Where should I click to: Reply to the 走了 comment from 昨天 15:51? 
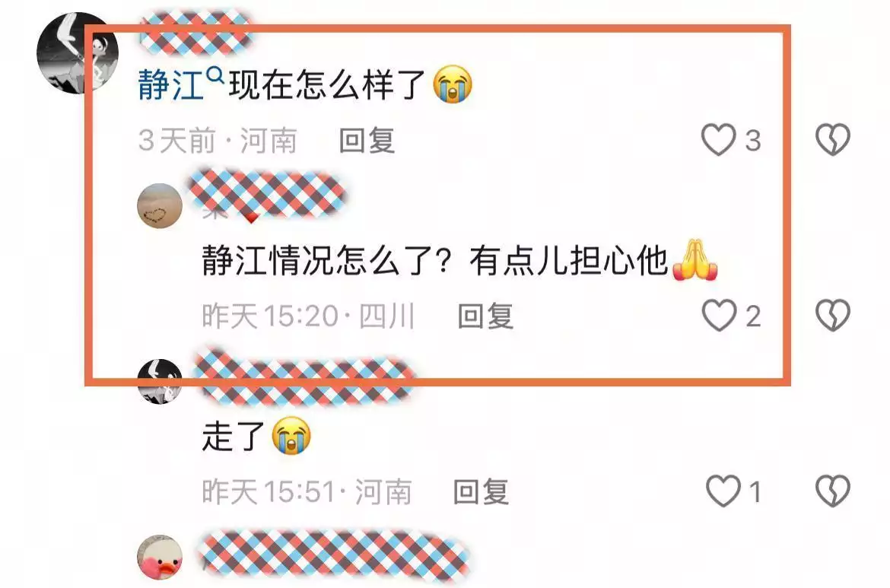(481, 491)
